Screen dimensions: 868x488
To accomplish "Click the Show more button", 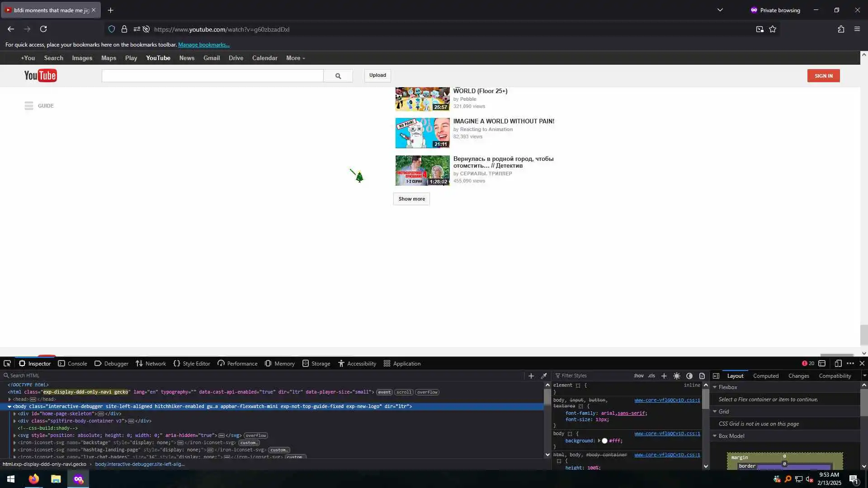I will click(x=411, y=199).
